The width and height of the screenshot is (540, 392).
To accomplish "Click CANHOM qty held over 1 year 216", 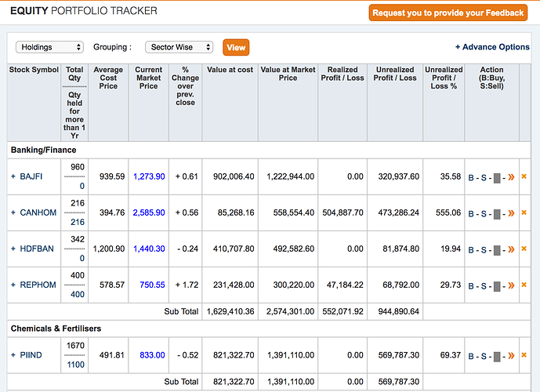I will click(x=78, y=222).
